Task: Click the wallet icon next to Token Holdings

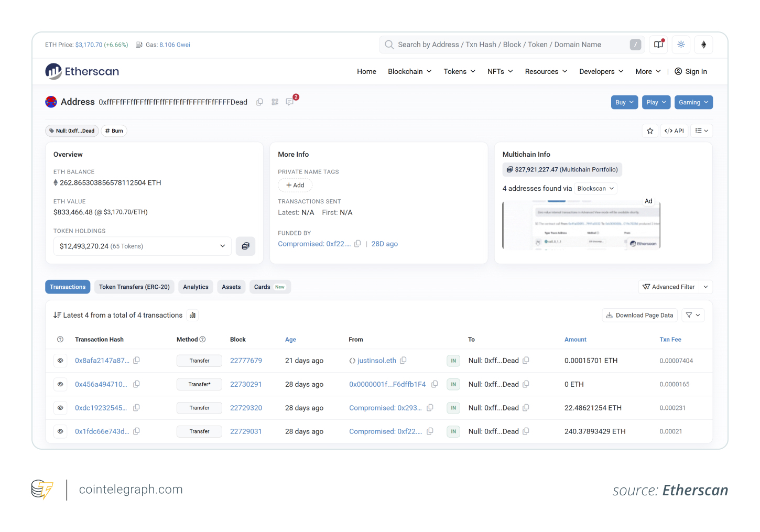Action: click(x=245, y=246)
